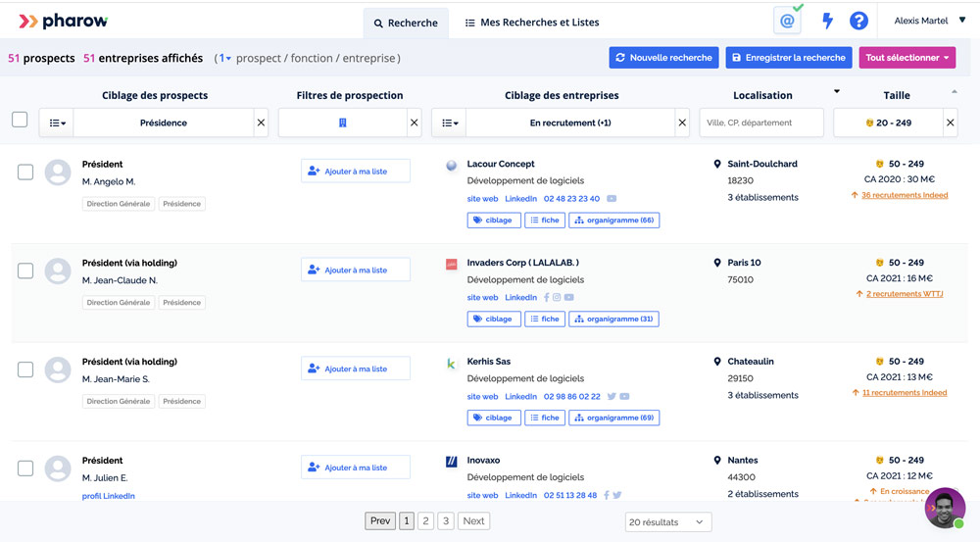Click the Prev page button
This screenshot has width=980, height=542.
coord(380,520)
